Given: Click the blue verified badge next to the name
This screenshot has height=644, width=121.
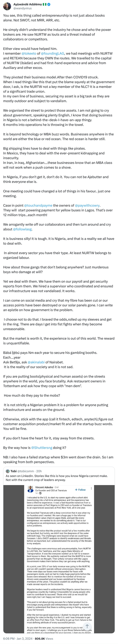Looking at the screenshot, I should [49, 4].
